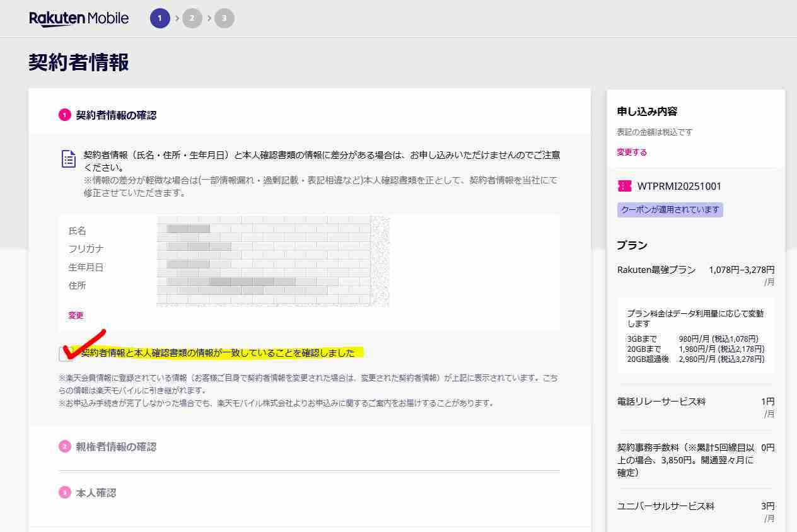Click the Rakuten最強プラン plan name
Screen dimensions: 797x532
656,270
